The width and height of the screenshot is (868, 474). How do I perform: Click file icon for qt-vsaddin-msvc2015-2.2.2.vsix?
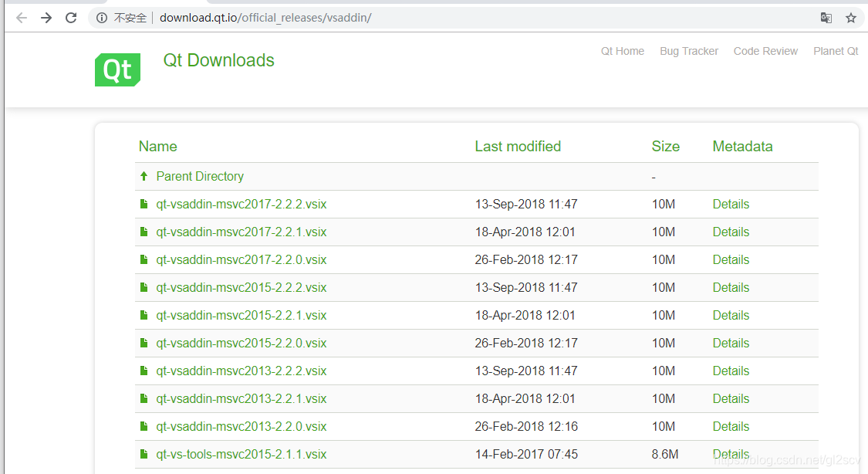click(144, 287)
